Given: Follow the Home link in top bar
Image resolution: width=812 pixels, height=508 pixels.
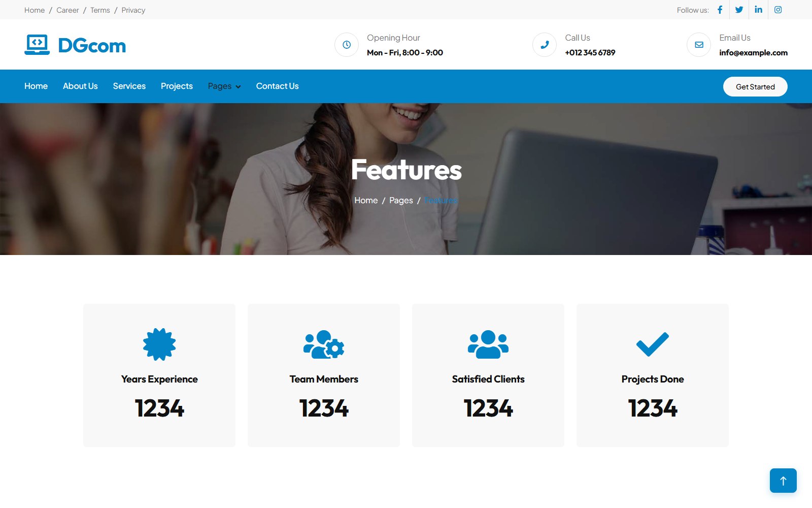Looking at the screenshot, I should (x=35, y=10).
